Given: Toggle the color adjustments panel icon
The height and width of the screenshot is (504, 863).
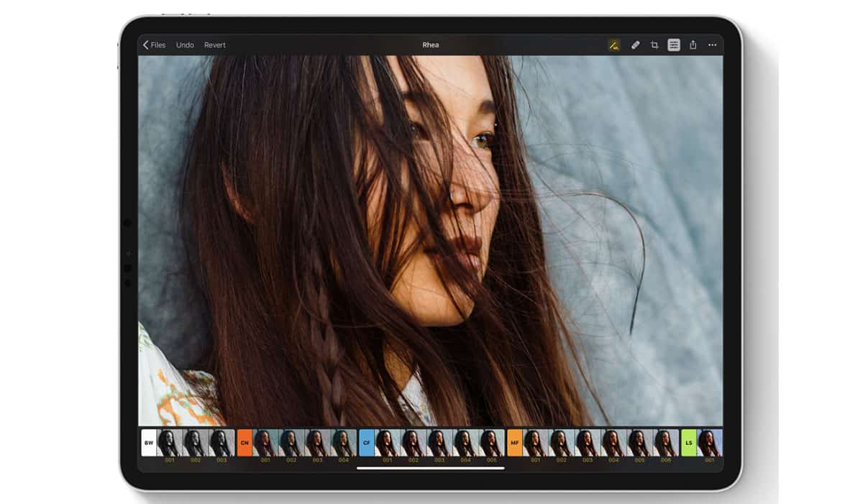Looking at the screenshot, I should pyautogui.click(x=674, y=45).
